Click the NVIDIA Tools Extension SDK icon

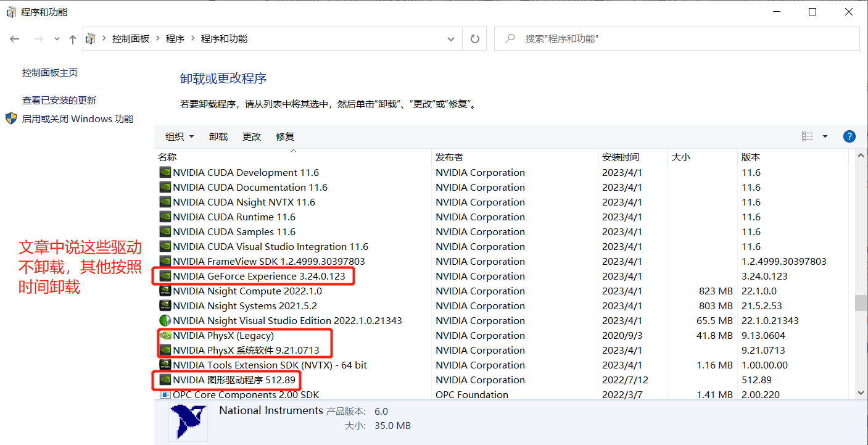click(x=165, y=365)
